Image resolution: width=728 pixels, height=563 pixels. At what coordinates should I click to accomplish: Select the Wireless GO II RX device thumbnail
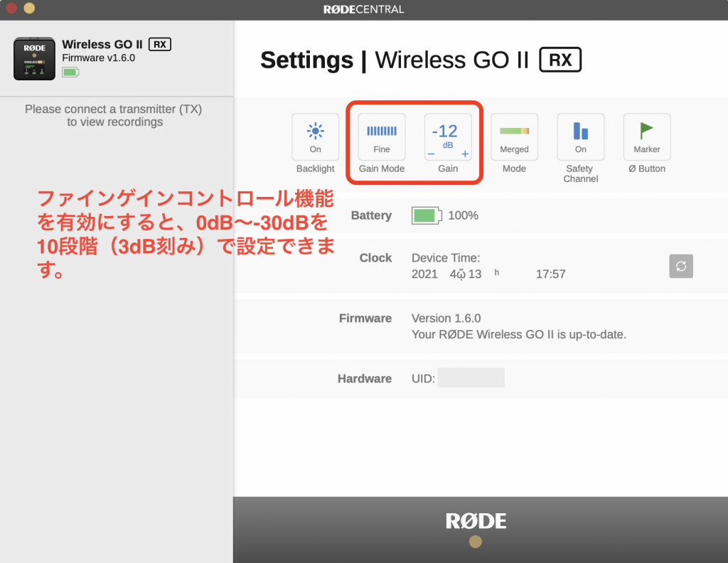click(34, 59)
